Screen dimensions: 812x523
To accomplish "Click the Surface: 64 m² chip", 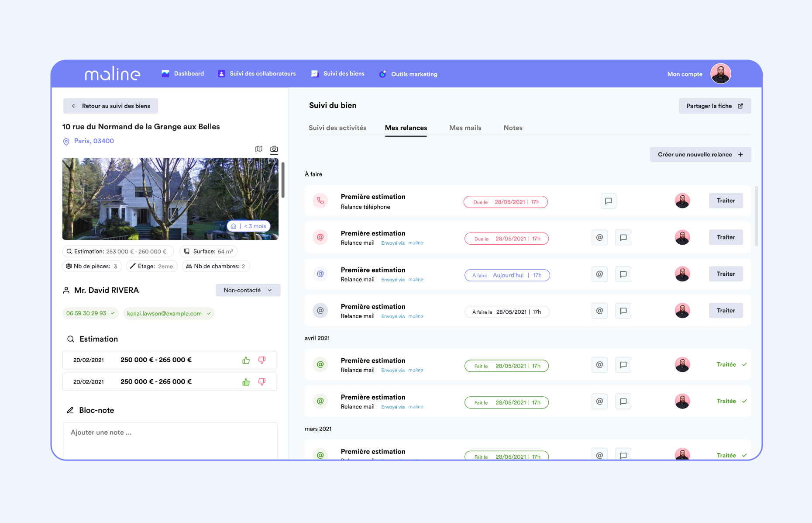I will 208,252.
